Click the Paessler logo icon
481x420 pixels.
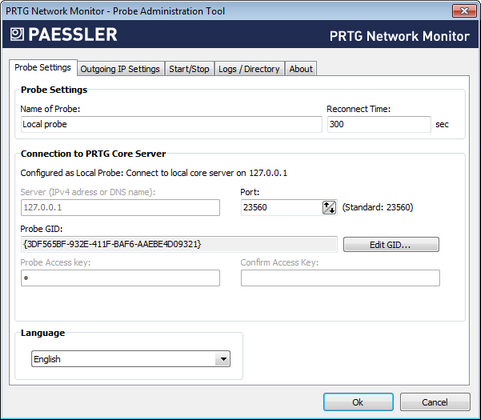[17, 34]
